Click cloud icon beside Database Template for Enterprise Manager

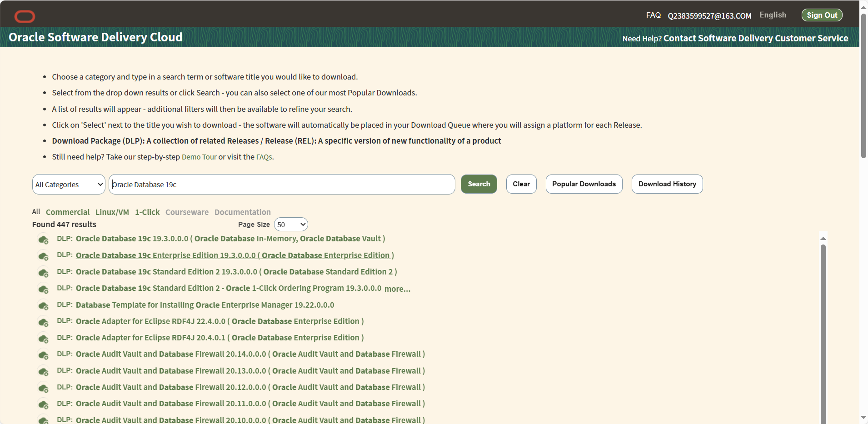[x=43, y=305]
